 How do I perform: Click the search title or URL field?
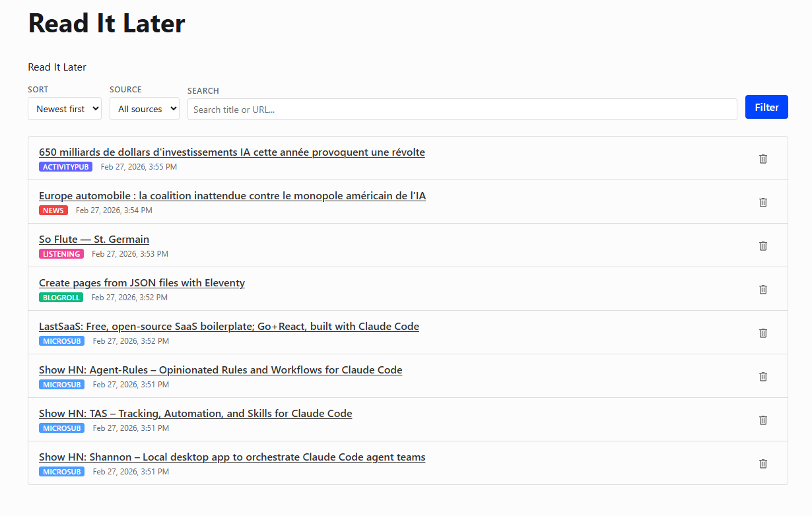click(x=462, y=109)
